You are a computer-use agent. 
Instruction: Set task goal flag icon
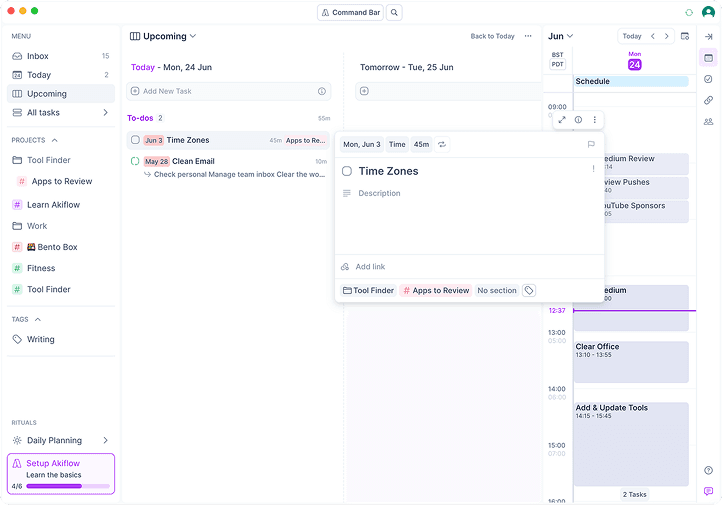pos(591,145)
